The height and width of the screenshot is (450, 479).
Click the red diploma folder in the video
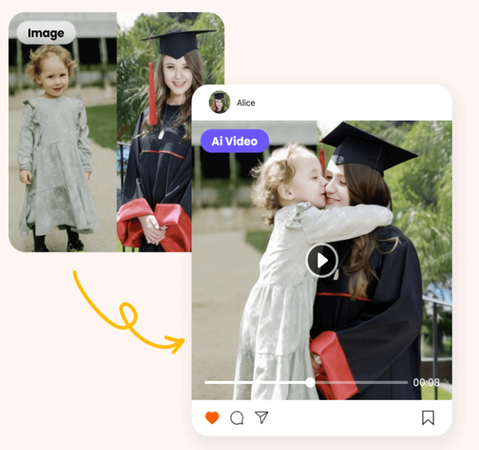tap(333, 365)
